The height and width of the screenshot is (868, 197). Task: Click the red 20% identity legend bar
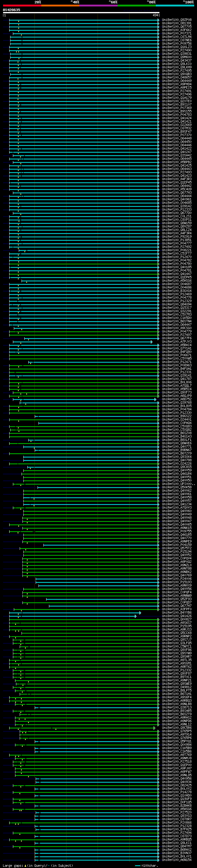[22, 6]
